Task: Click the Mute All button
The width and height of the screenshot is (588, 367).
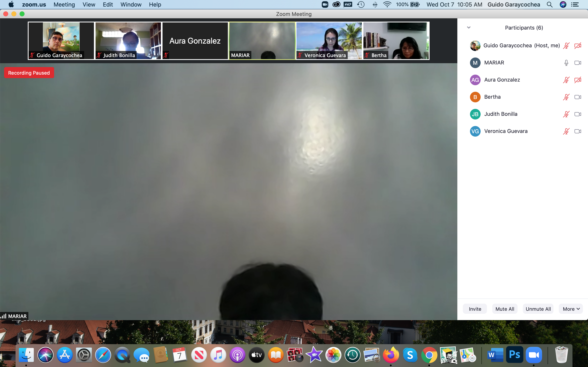Action: [x=505, y=309]
